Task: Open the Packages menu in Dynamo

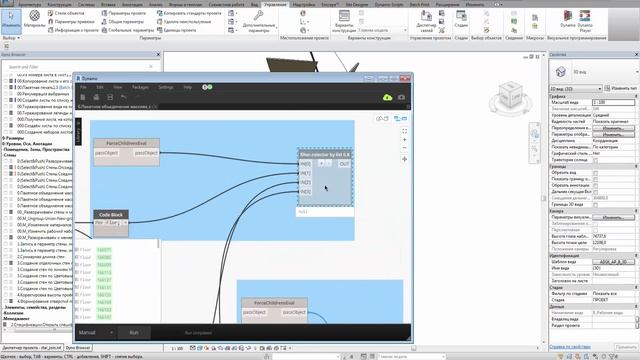Action: click(x=140, y=87)
